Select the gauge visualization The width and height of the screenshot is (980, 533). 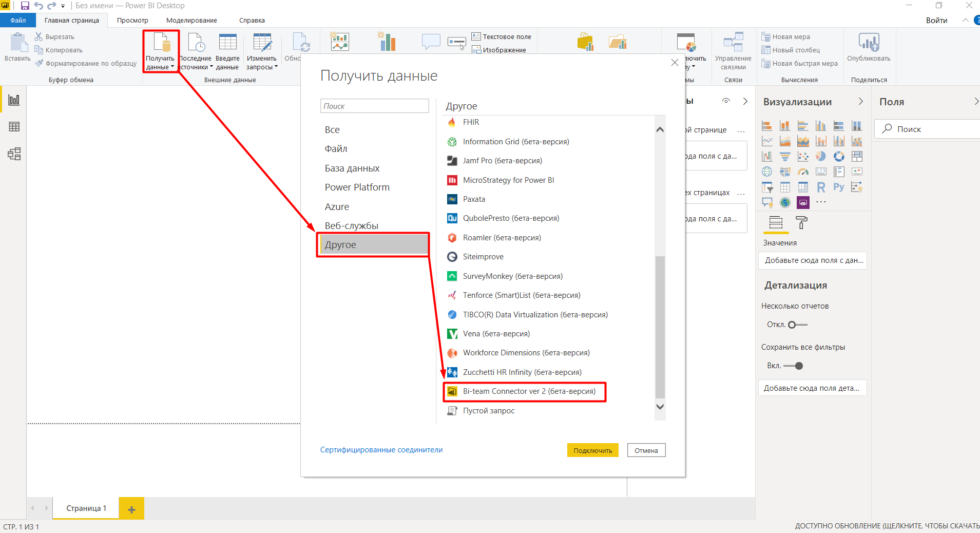pyautogui.click(x=803, y=172)
